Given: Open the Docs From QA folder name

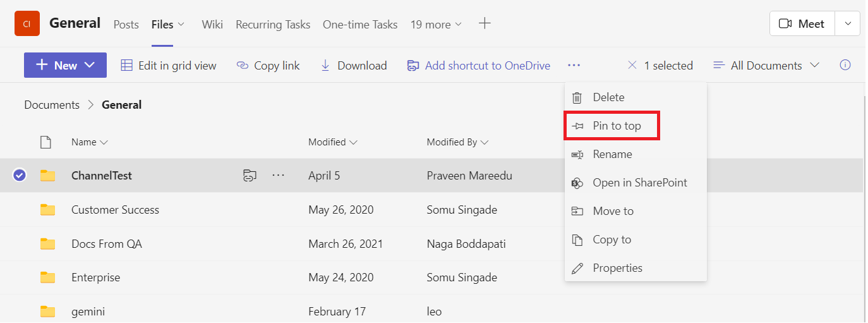Looking at the screenshot, I should point(107,243).
